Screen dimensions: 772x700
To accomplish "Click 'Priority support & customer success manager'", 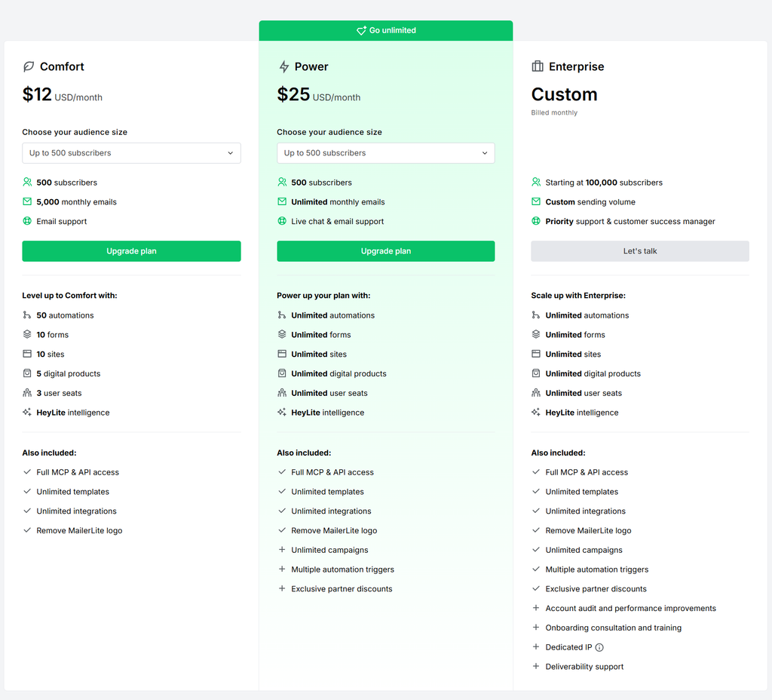I will pyautogui.click(x=630, y=222).
